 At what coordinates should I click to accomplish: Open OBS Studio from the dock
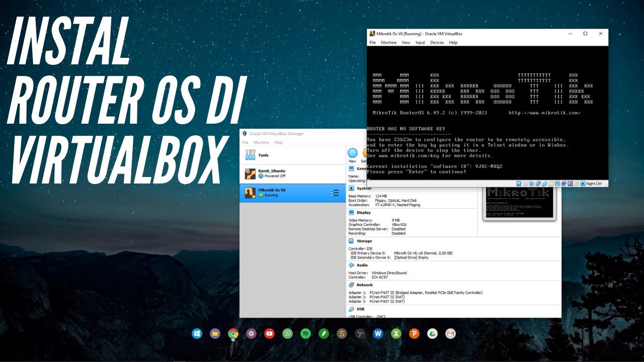pyautogui.click(x=360, y=333)
